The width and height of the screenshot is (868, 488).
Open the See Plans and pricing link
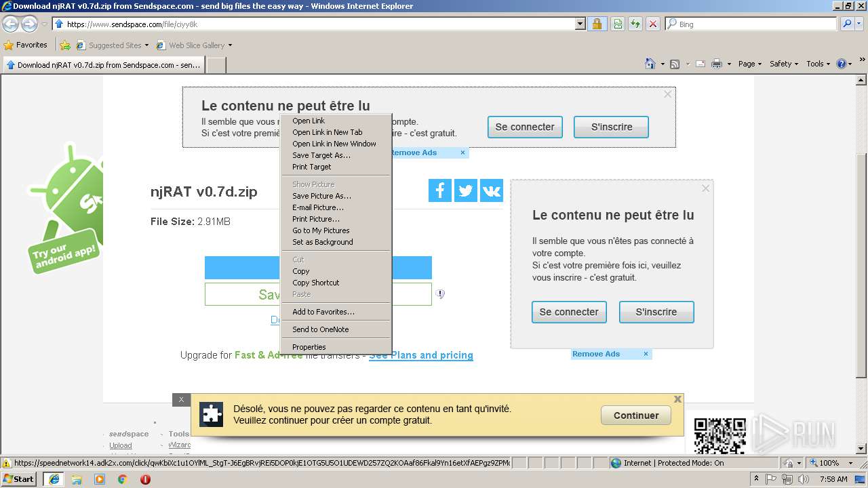pyautogui.click(x=421, y=355)
